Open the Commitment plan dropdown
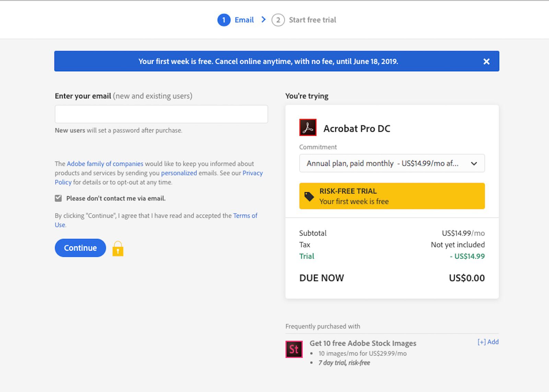Screen dimensions: 549x392 [392, 163]
